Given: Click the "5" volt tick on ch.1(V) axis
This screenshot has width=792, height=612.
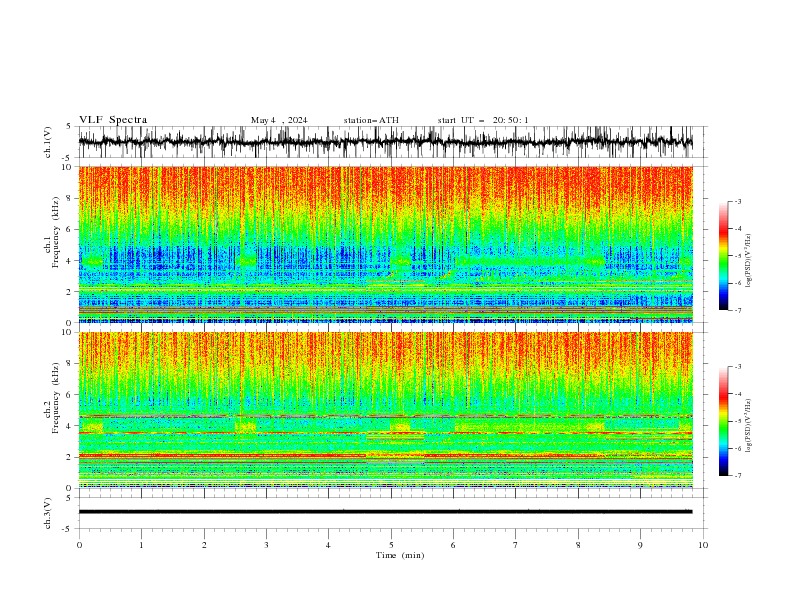Looking at the screenshot, I should pos(69,126).
